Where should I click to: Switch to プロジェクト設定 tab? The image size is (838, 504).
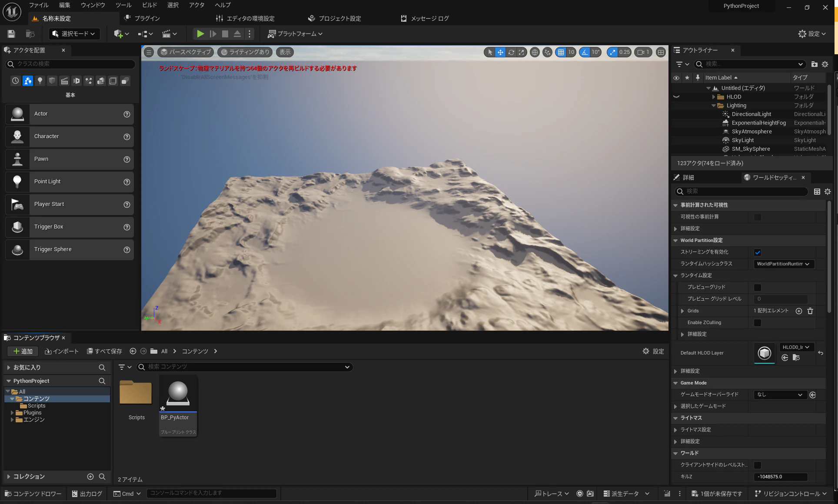click(x=335, y=18)
